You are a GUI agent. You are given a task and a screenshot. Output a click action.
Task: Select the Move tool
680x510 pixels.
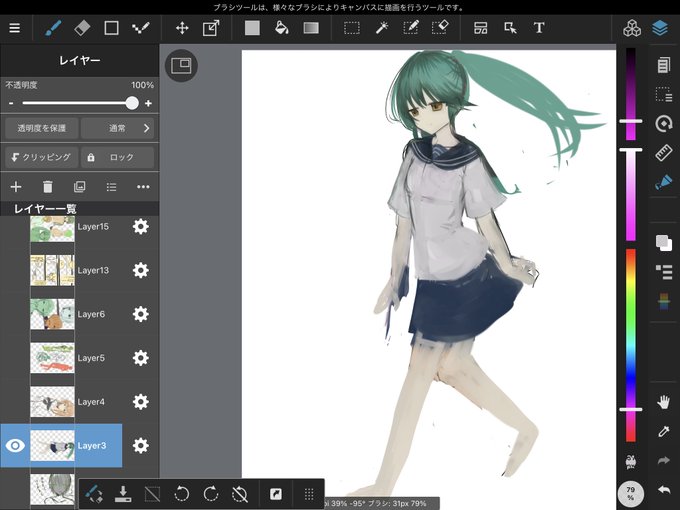(182, 29)
